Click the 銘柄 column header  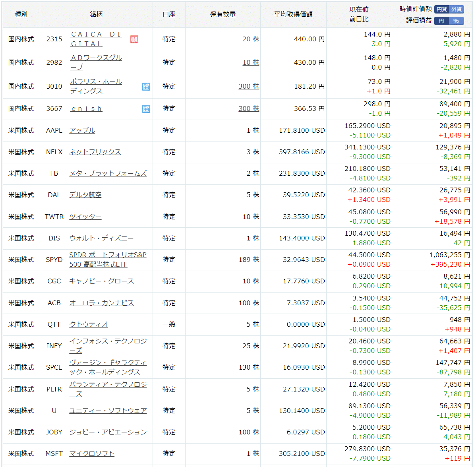(96, 14)
